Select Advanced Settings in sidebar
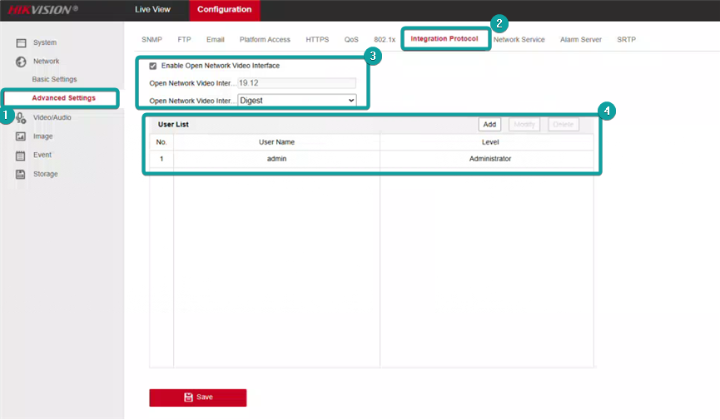This screenshot has width=720, height=420. click(x=64, y=98)
